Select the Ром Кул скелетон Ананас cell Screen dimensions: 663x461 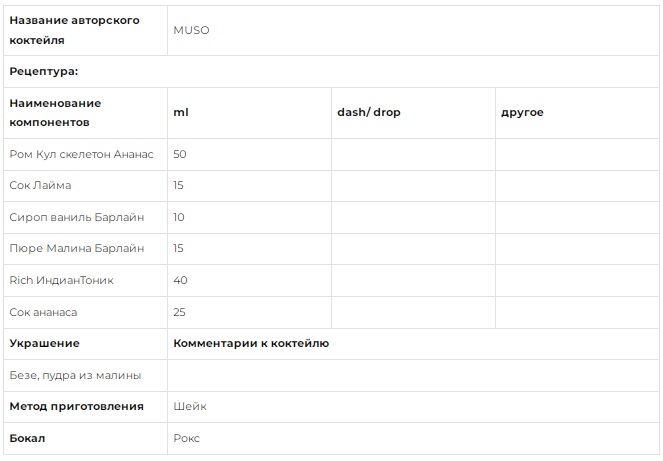tap(85, 154)
